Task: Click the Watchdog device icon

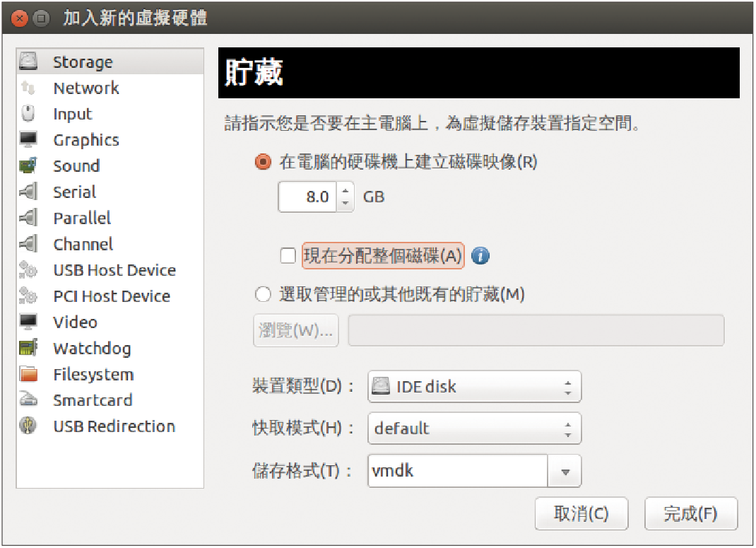Action: coord(28,348)
